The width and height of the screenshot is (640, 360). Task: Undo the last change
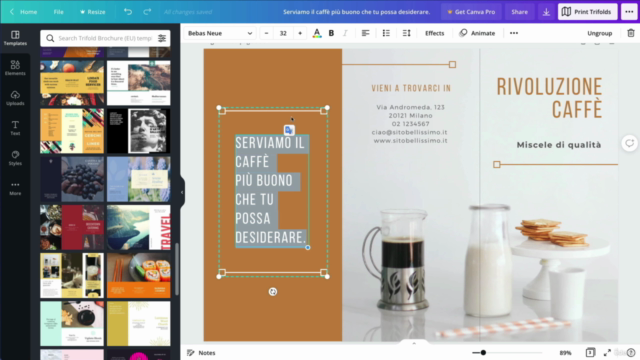128,12
